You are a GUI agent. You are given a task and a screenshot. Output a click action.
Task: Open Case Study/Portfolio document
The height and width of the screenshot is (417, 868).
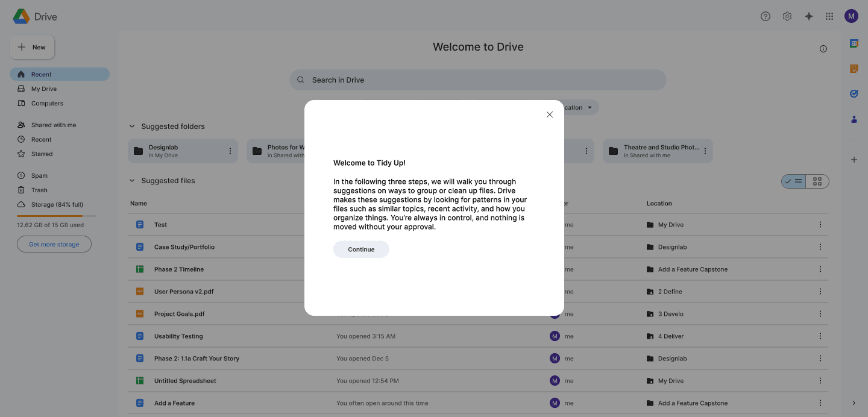click(184, 247)
